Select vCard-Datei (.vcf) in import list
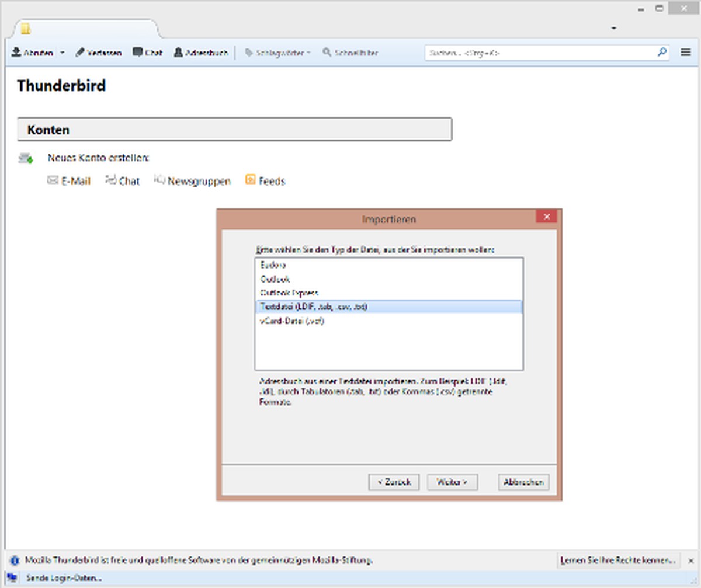The image size is (701, 588). (292, 321)
